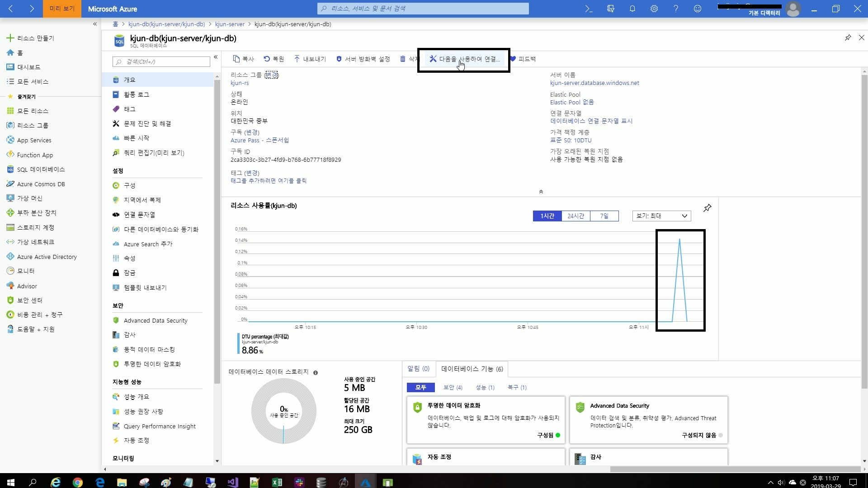Pin the resource usage chart to dashboard

707,208
